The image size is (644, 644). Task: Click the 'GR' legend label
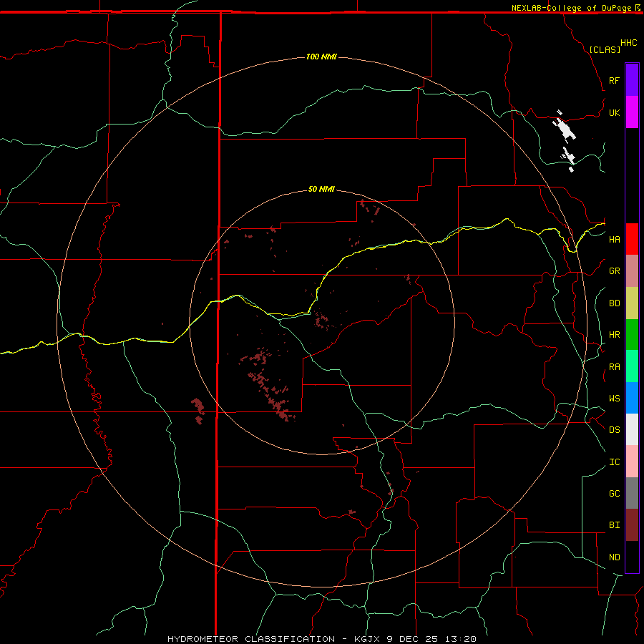click(614, 271)
